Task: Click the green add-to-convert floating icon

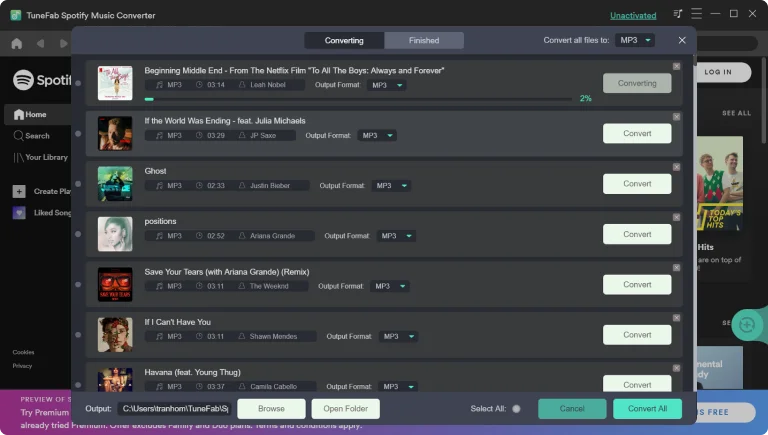Action: [x=746, y=324]
